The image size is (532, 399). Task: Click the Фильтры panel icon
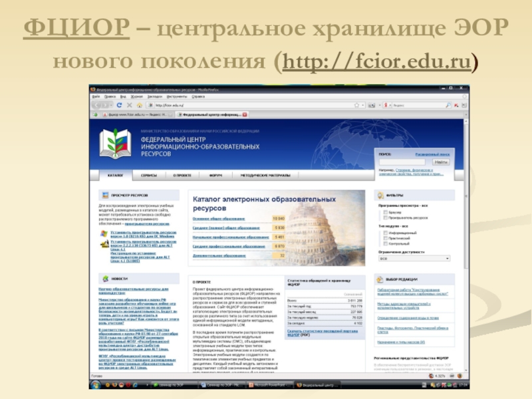click(x=380, y=195)
